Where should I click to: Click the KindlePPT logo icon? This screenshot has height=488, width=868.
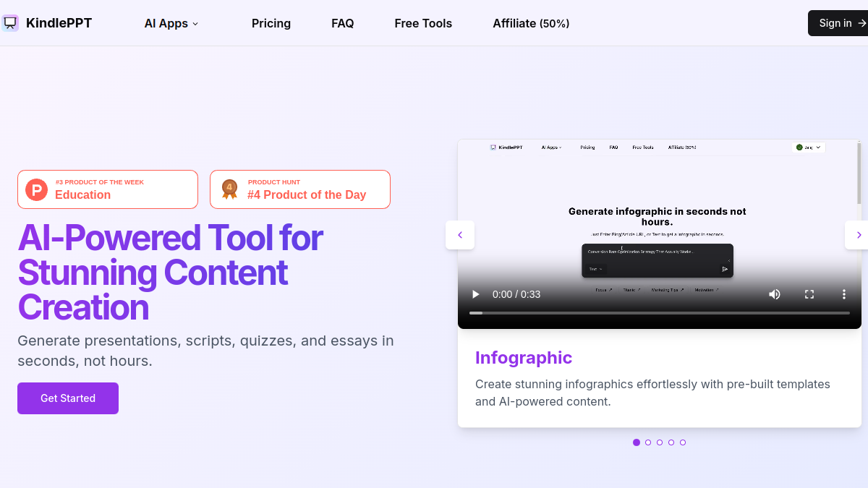(x=10, y=23)
